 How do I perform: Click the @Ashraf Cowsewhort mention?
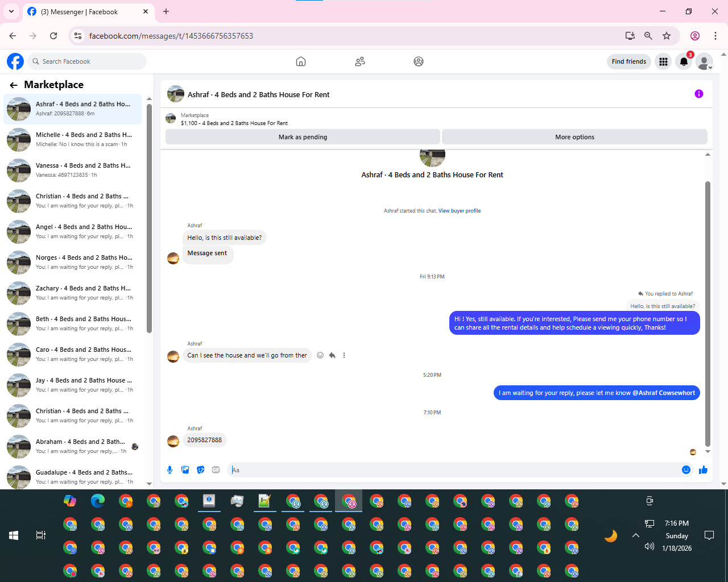(x=664, y=393)
